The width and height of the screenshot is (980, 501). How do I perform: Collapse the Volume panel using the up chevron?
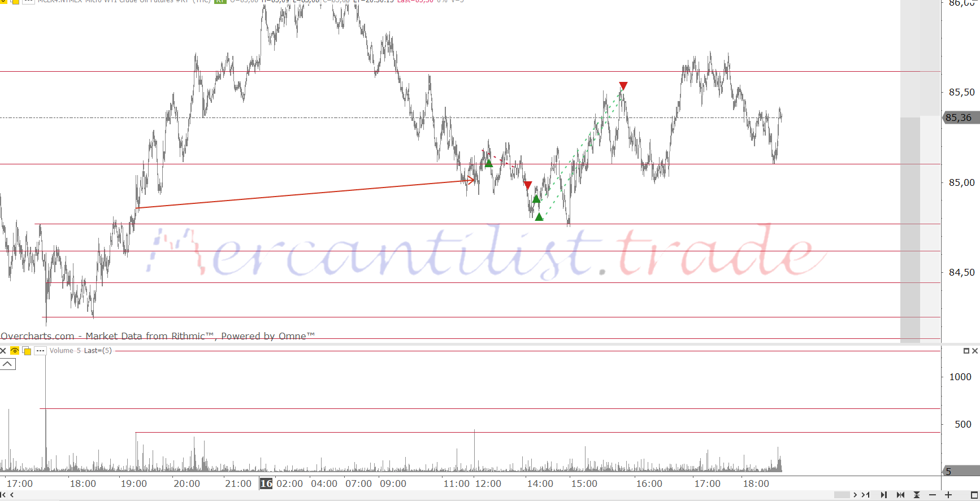(x=8, y=364)
